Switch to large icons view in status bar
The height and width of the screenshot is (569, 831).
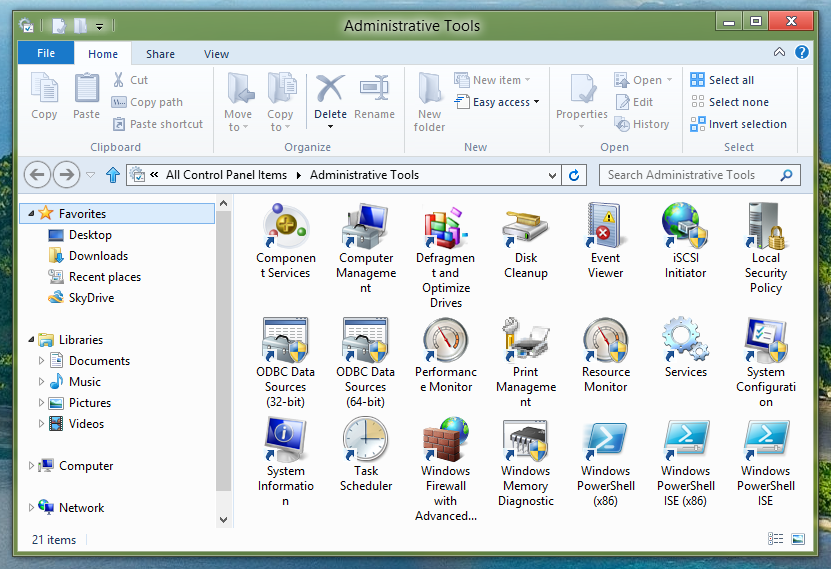pos(798,539)
